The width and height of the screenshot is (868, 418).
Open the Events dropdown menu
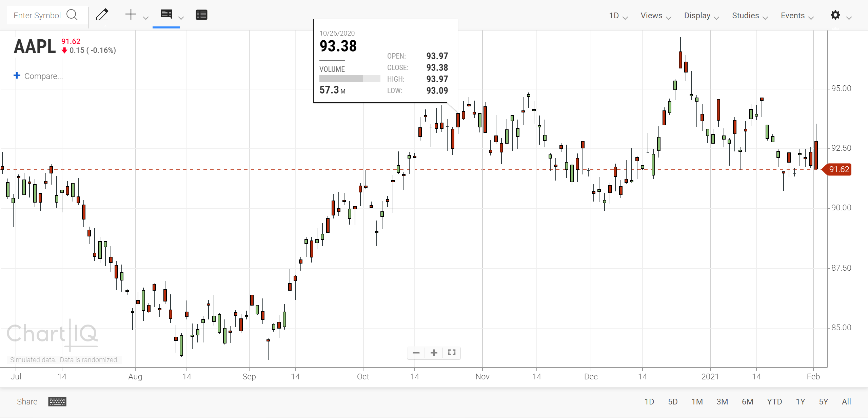tap(797, 16)
